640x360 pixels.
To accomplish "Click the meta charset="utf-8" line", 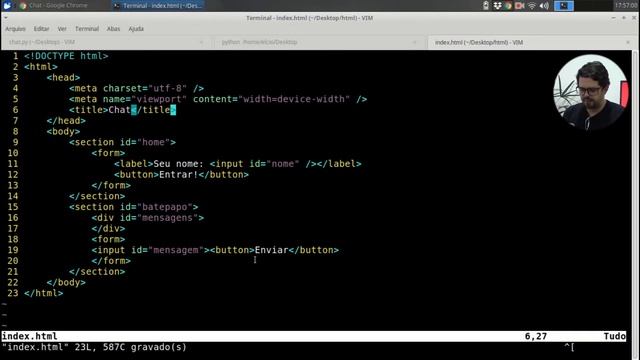I will [x=136, y=88].
